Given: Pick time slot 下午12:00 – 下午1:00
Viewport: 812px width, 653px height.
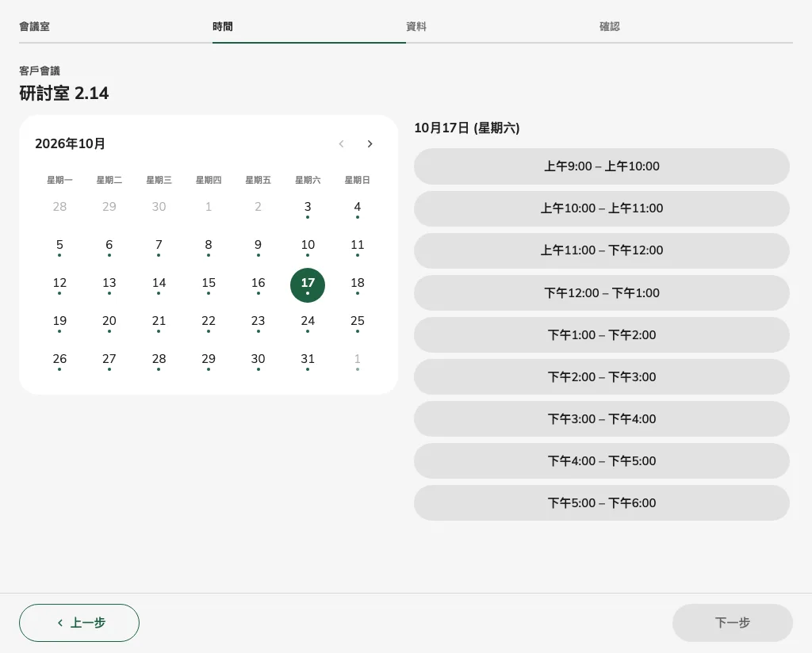Looking at the screenshot, I should 602,293.
